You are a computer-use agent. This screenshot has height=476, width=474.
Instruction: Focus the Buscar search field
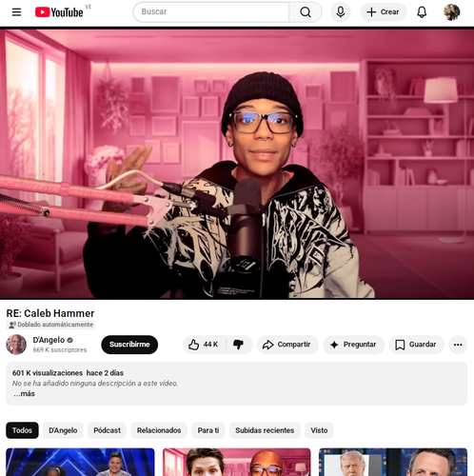point(211,11)
